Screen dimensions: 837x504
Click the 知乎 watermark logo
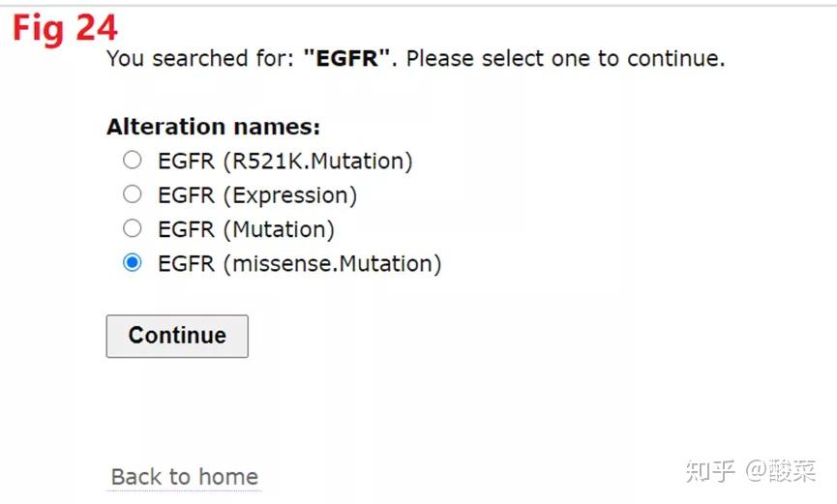[x=710, y=471]
